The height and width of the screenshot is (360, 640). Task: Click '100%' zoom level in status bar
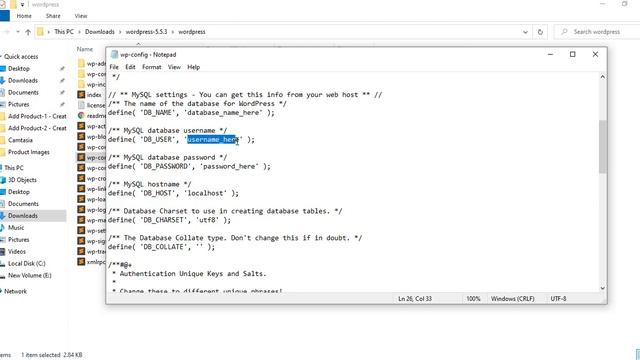click(473, 299)
